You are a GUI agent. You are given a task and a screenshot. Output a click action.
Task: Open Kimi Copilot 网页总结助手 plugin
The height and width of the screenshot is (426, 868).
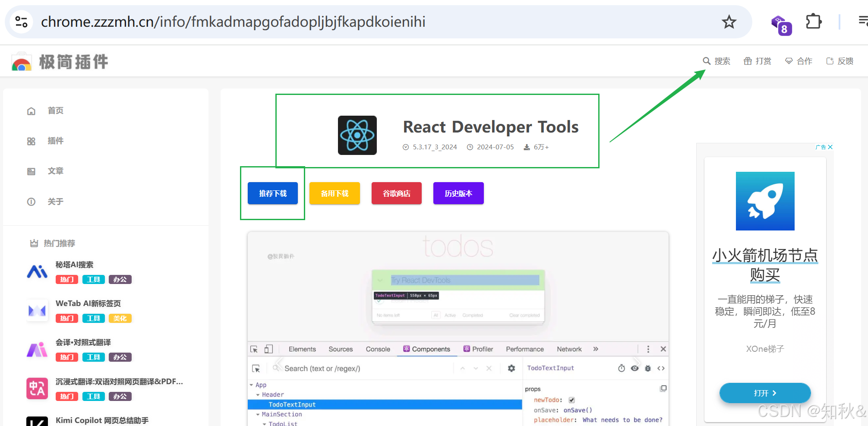pos(102,420)
